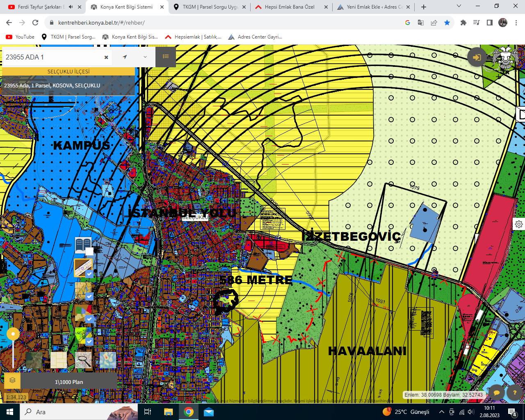This screenshot has height=420, width=525.
Task: Switch to Hepsi Emlak Bana Özel tab
Action: [292, 7]
